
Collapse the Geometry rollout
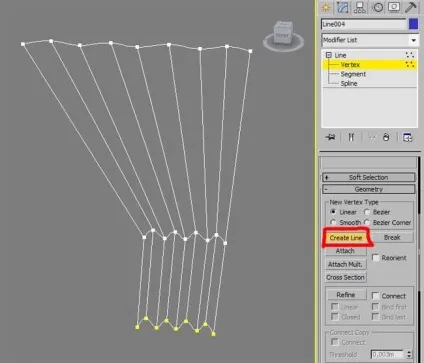369,189
